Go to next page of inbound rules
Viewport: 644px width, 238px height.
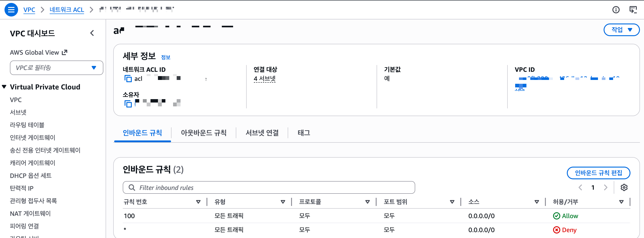(x=605, y=187)
